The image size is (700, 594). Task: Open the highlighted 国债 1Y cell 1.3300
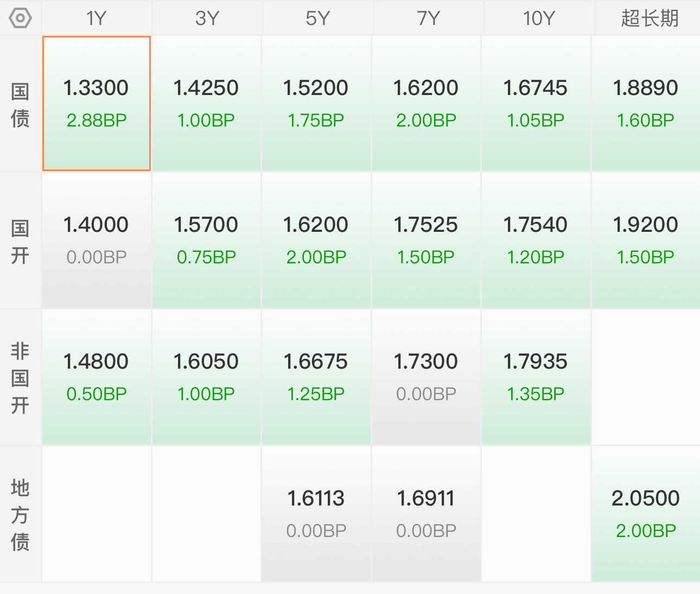pyautogui.click(x=97, y=104)
